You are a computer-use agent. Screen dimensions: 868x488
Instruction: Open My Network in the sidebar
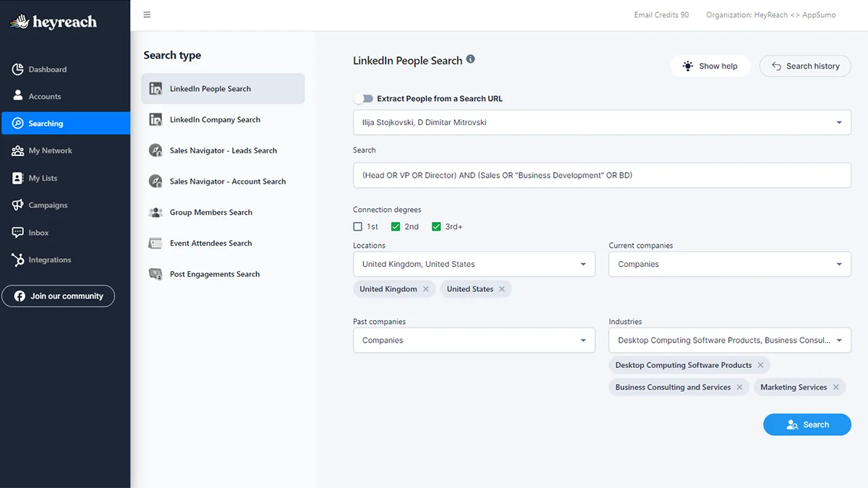(65, 150)
